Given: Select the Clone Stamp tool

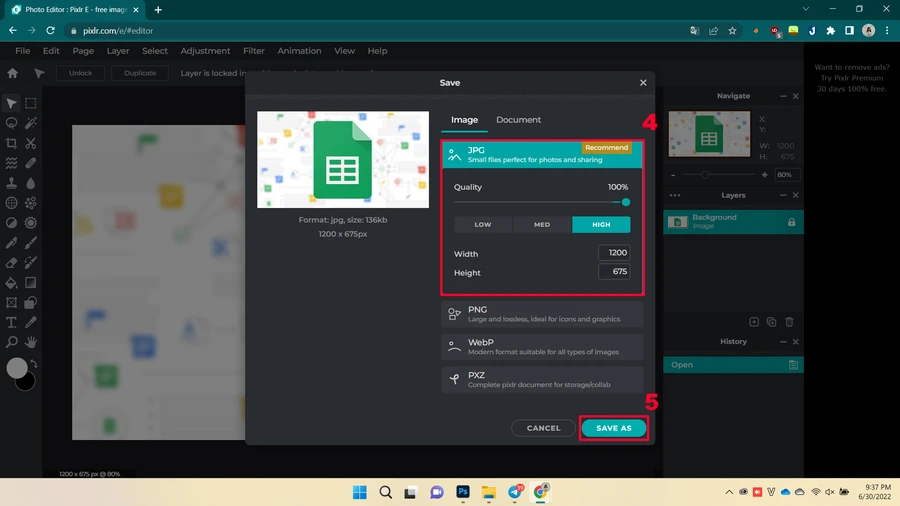Looking at the screenshot, I should (x=11, y=183).
